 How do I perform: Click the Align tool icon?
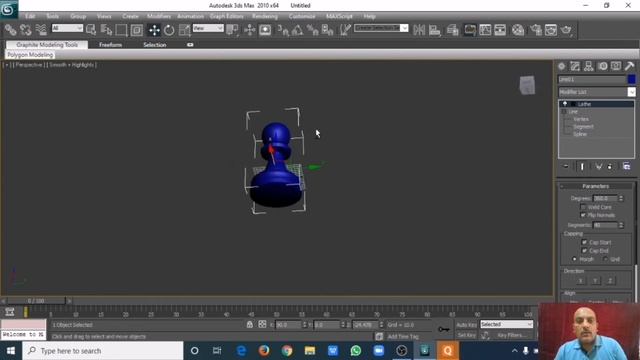click(x=435, y=30)
